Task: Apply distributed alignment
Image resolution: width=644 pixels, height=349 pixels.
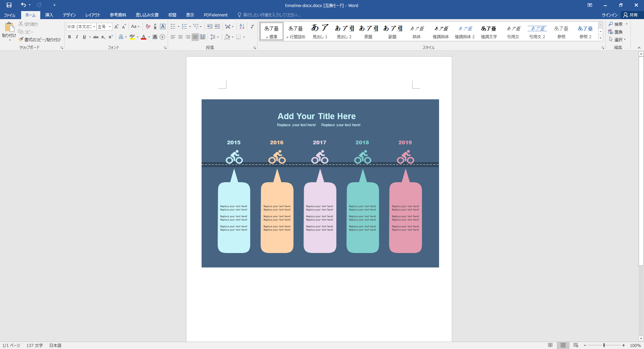Action: (203, 37)
